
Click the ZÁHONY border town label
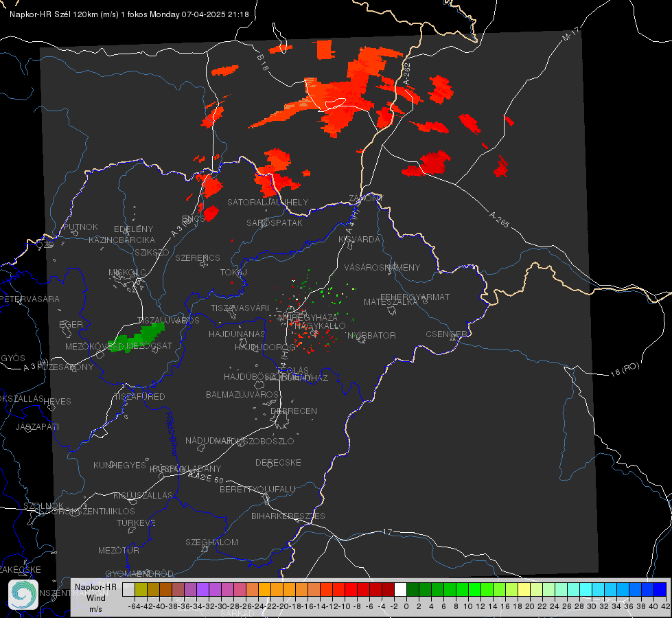point(366,198)
